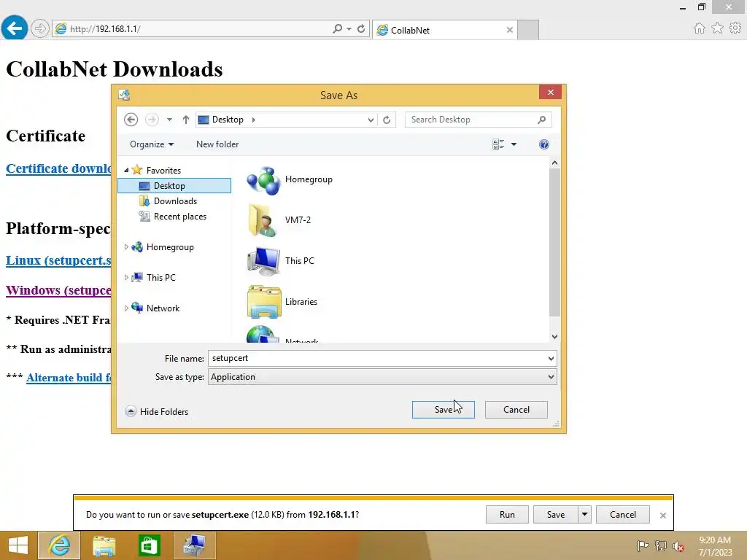Click New folder in toolbar

[x=217, y=144]
